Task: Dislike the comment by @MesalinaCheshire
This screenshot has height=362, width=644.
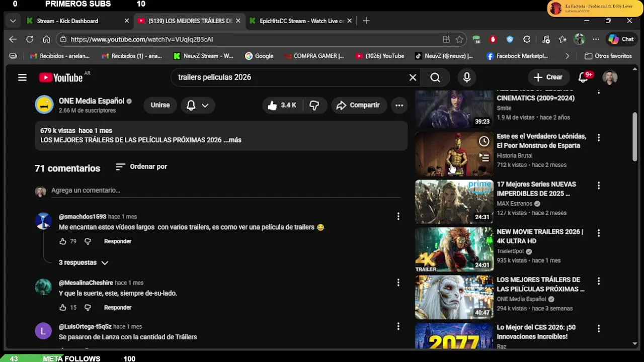Action: click(88, 307)
